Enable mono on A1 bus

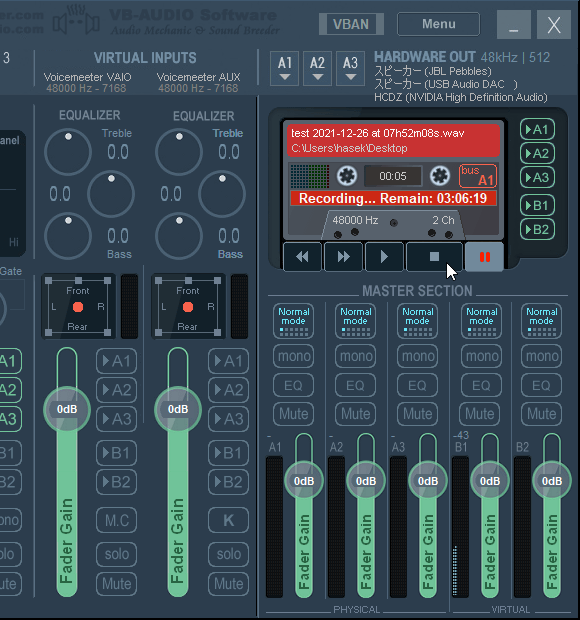tap(293, 356)
